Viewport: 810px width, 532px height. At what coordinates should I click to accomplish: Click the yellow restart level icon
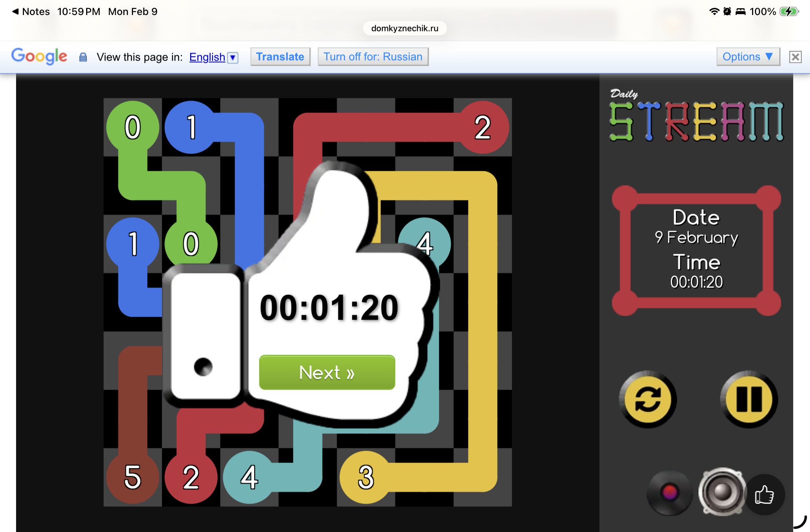(x=648, y=399)
